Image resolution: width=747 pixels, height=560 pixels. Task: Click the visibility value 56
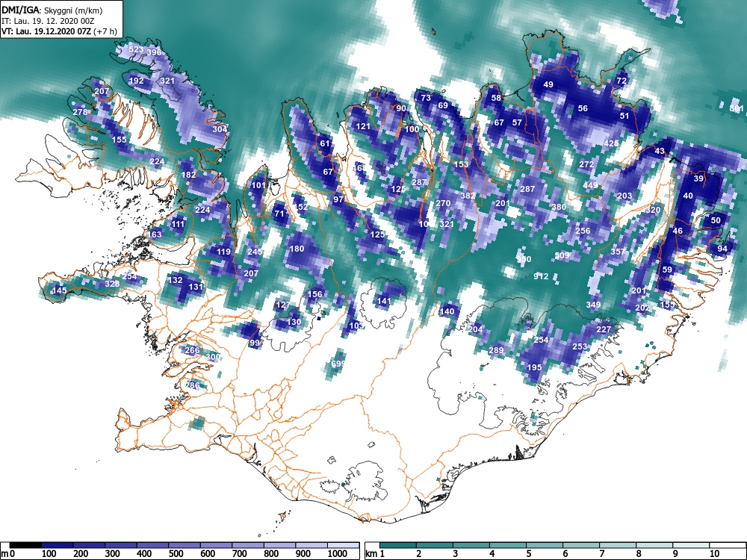(x=583, y=108)
